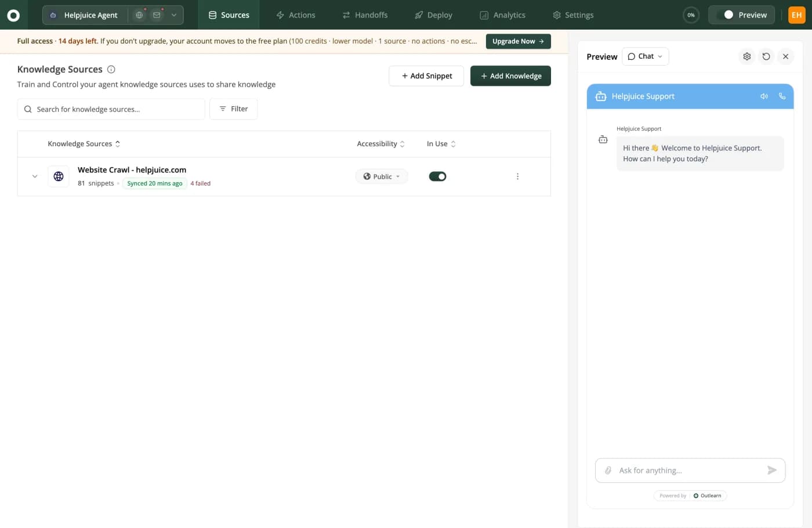Image resolution: width=812 pixels, height=528 pixels.
Task: Open the Helpjuice Agent selector chevron
Action: point(173,15)
